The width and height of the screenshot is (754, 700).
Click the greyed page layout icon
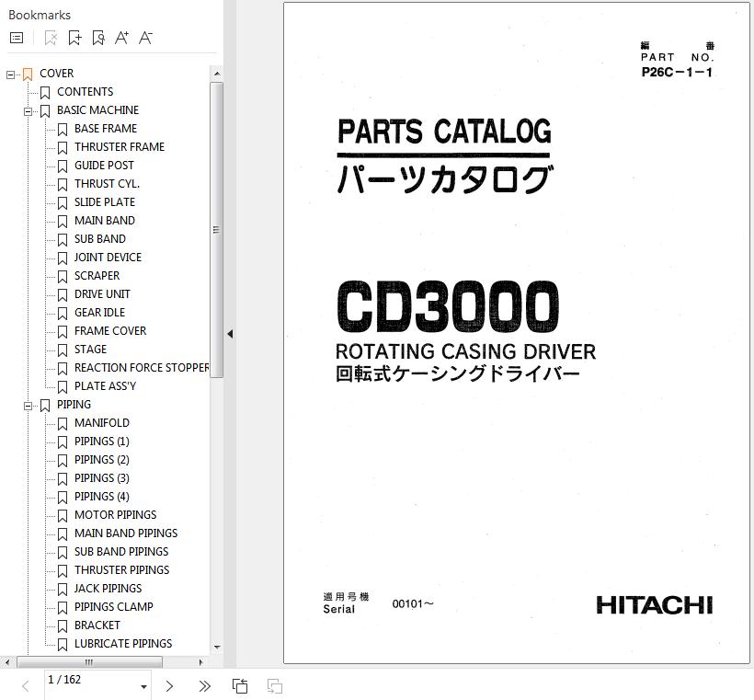[275, 686]
